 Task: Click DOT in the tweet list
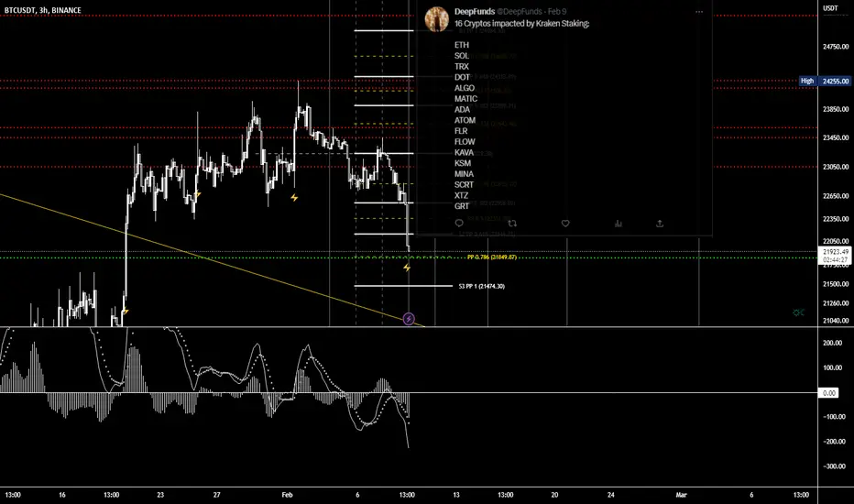click(x=463, y=77)
